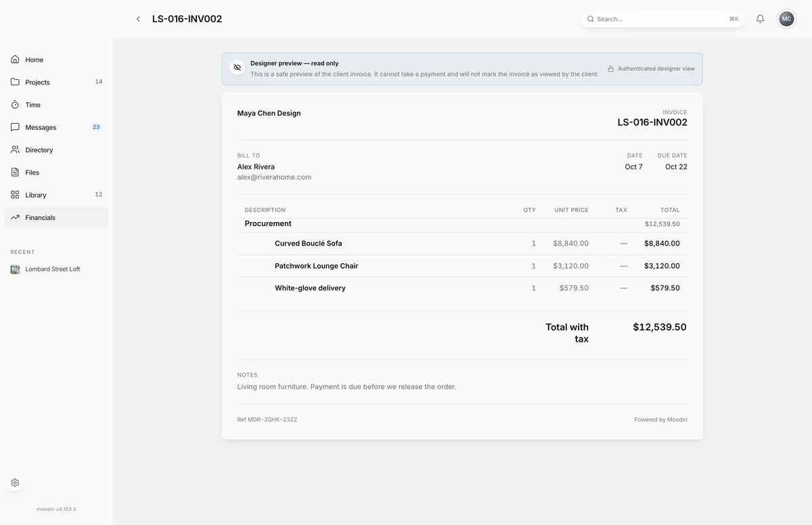Open Financials in the sidebar
Screen dimensions: 812x525
(x=56, y=217)
